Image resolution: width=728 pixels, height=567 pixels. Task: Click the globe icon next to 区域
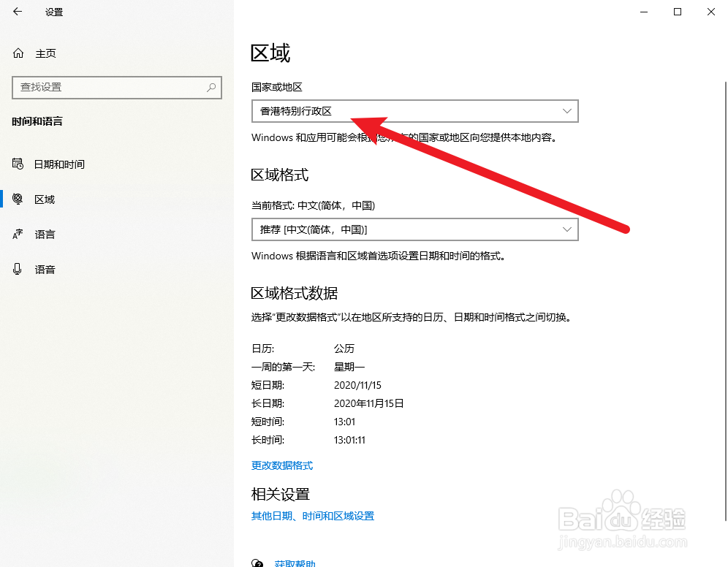pyautogui.click(x=18, y=199)
